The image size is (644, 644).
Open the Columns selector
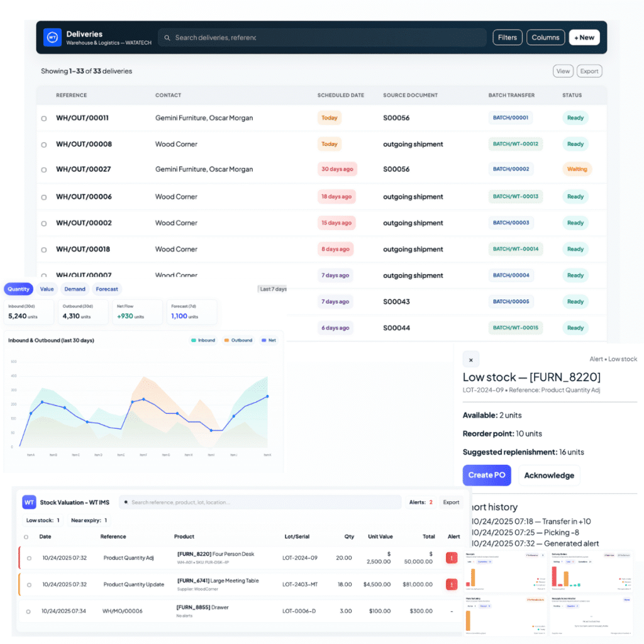tap(545, 38)
